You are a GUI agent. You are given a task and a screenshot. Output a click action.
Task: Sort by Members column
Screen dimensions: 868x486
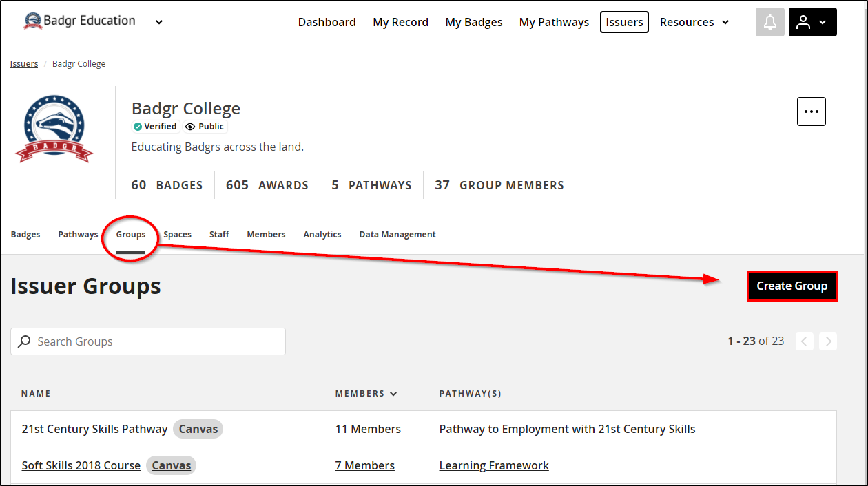(x=366, y=394)
